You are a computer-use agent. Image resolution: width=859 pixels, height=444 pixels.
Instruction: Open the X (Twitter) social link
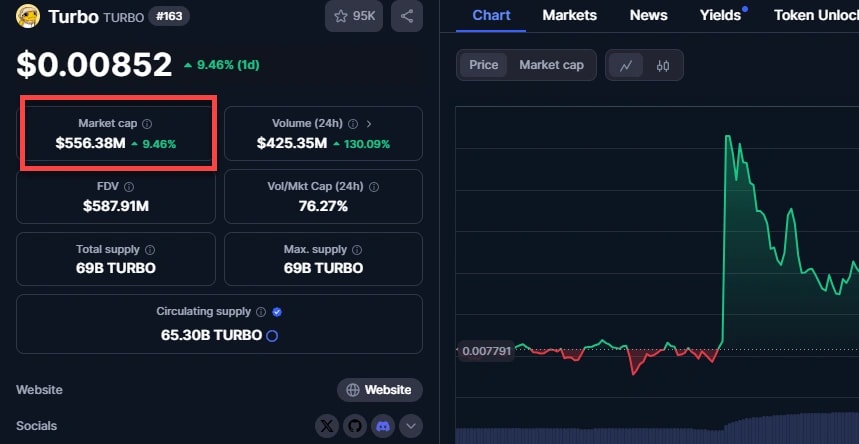click(x=327, y=426)
